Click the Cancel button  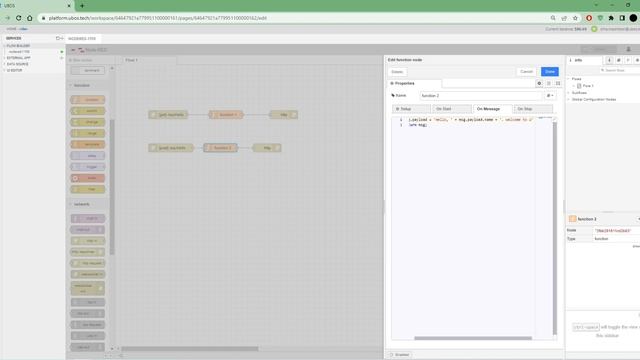click(x=526, y=71)
